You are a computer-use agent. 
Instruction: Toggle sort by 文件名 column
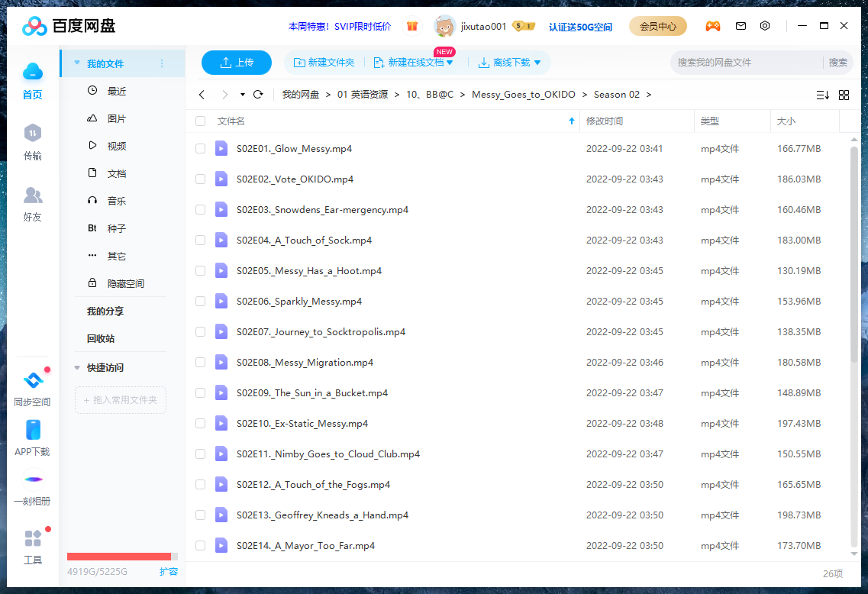tap(231, 121)
